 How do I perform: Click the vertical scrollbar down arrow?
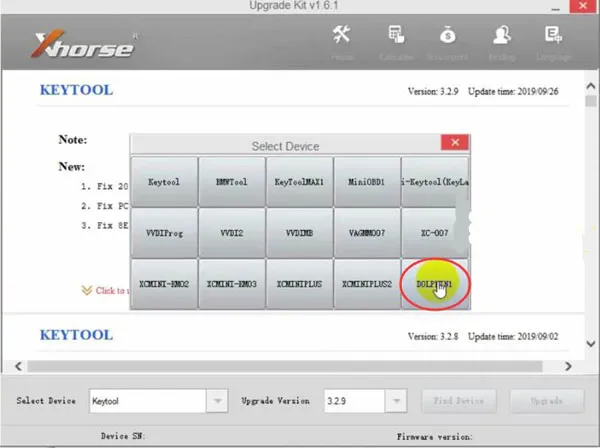[x=591, y=344]
